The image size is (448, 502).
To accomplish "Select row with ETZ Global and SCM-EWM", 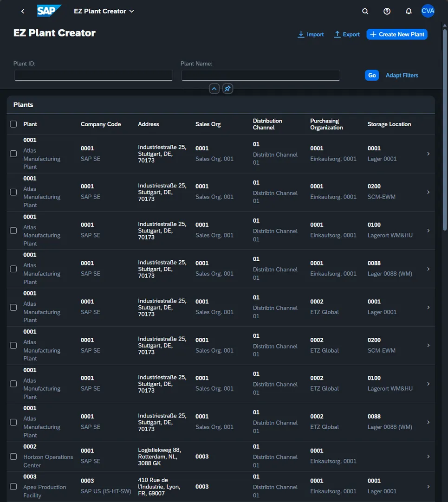I will (13, 346).
